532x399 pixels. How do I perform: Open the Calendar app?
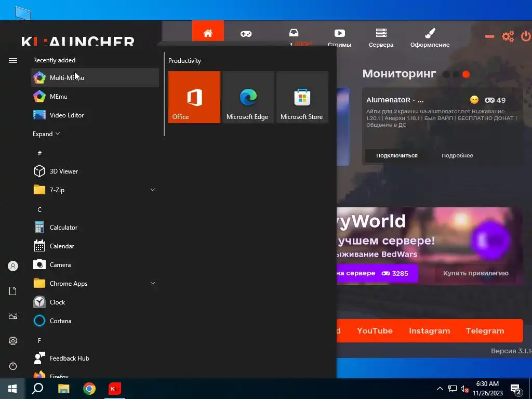coord(95,246)
